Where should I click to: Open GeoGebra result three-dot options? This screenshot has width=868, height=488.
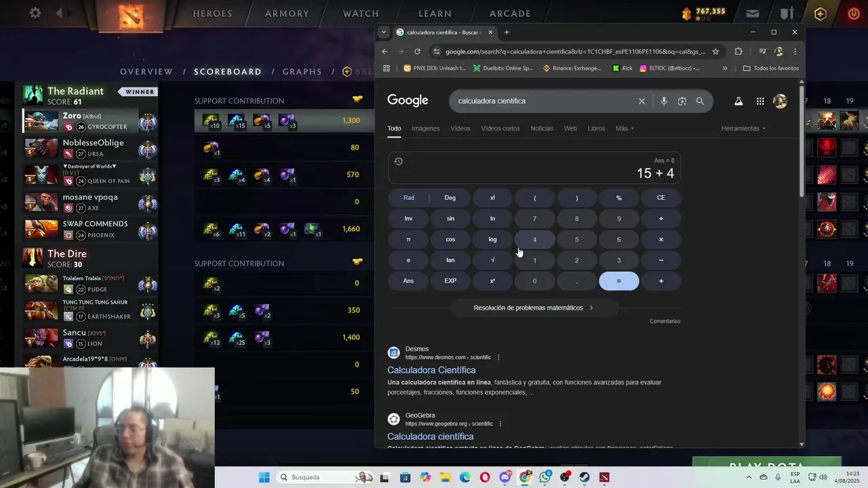click(x=500, y=424)
